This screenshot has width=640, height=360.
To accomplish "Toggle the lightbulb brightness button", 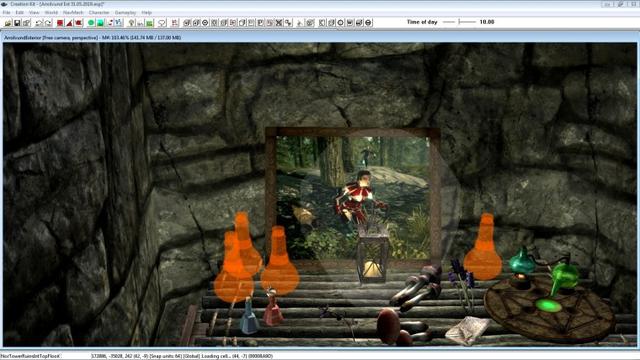I will tap(131, 23).
